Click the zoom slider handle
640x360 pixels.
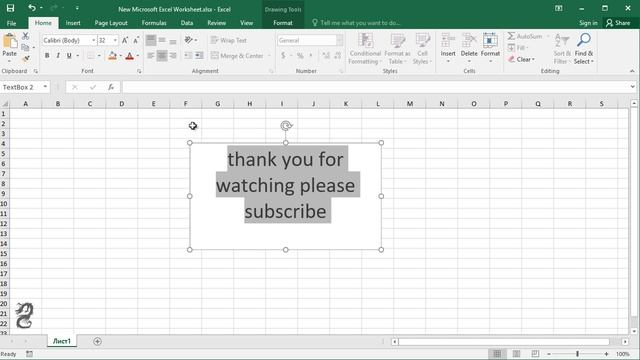point(578,354)
